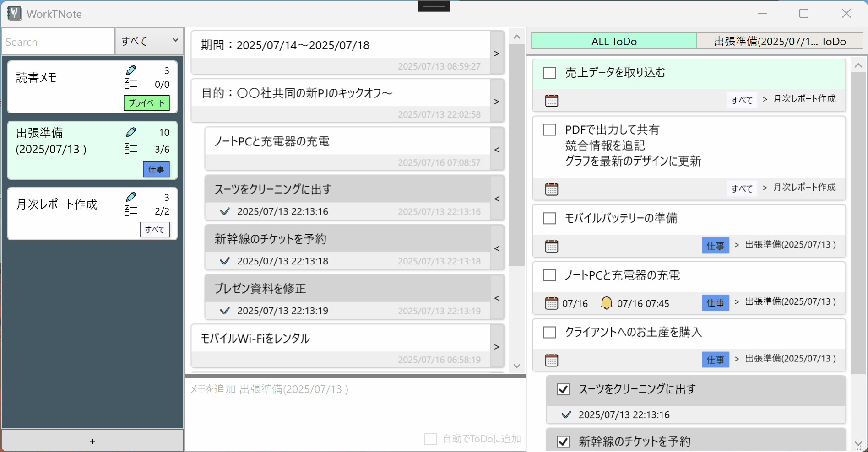The width and height of the screenshot is (868, 452).
Task: Click checklist icon on 出張準備 card
Action: [x=130, y=149]
